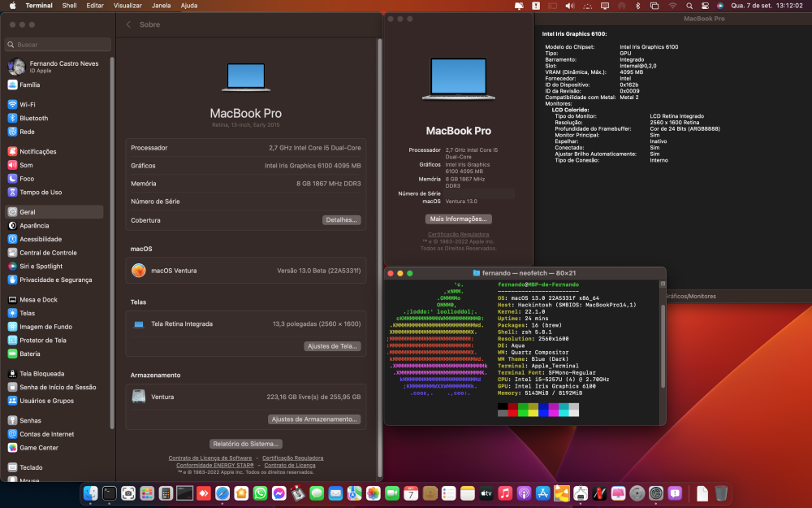
Task: Open Conformidade ENERGY STAR link
Action: tap(215, 466)
